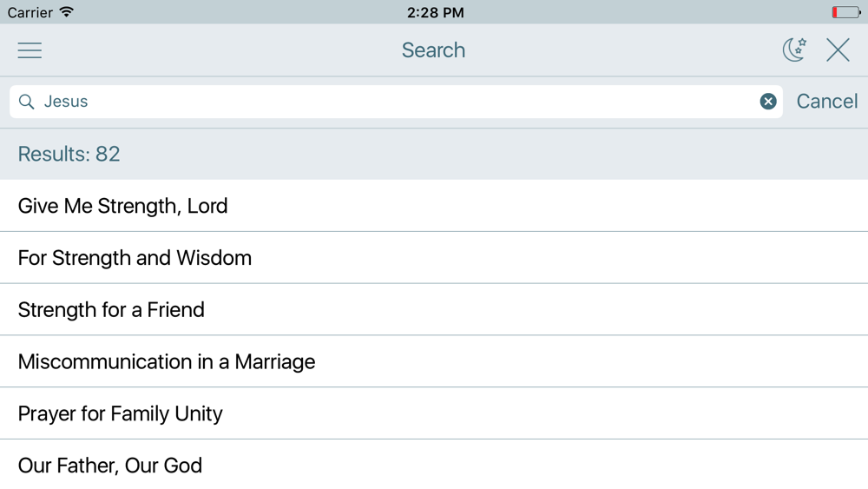868x489 pixels.
Task: Select Strength for a Friend
Action: [x=434, y=309]
